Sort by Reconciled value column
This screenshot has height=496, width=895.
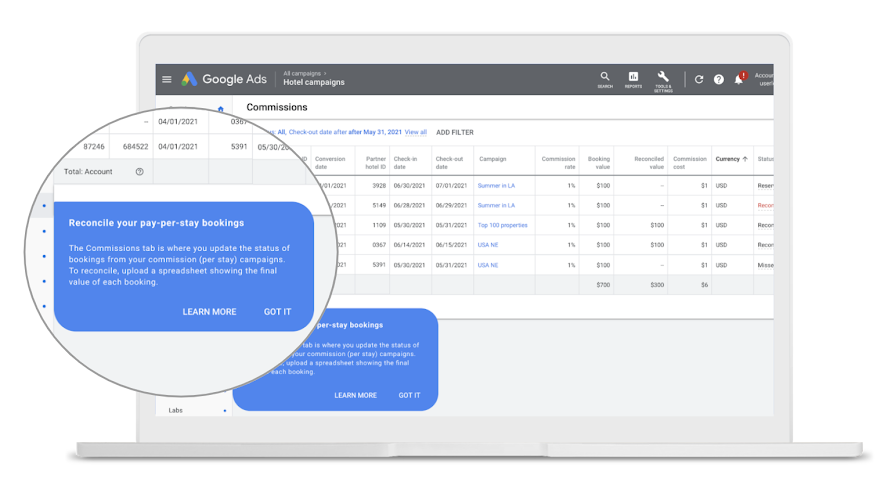649,163
